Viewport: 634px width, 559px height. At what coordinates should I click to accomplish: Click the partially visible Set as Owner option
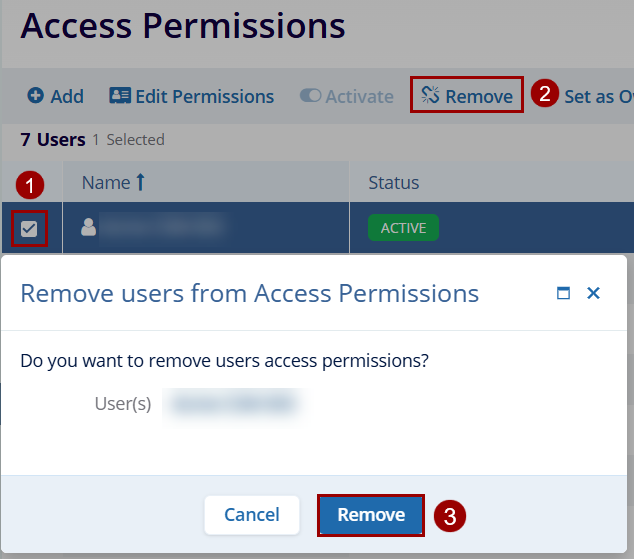tap(598, 96)
